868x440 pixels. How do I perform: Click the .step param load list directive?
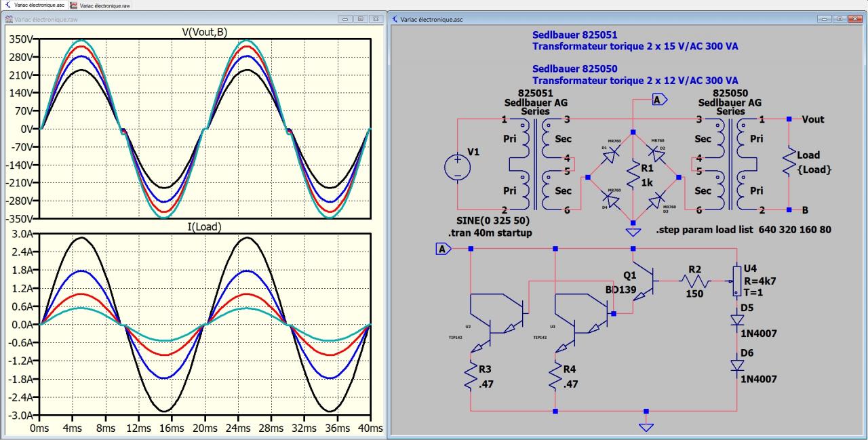[x=744, y=231]
